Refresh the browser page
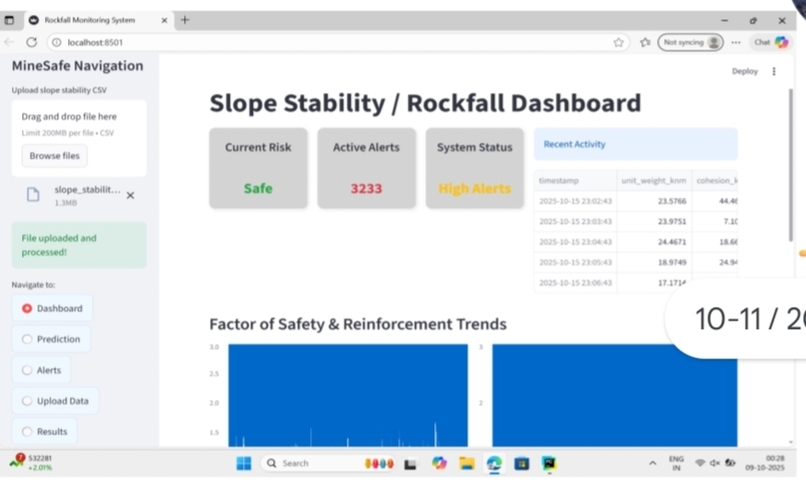This screenshot has height=489, width=806. tap(31, 42)
